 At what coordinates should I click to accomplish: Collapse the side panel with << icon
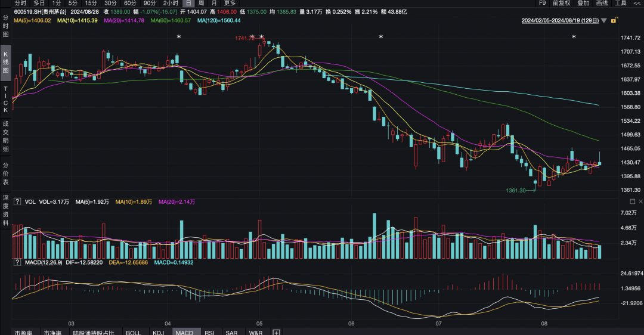(637, 3)
